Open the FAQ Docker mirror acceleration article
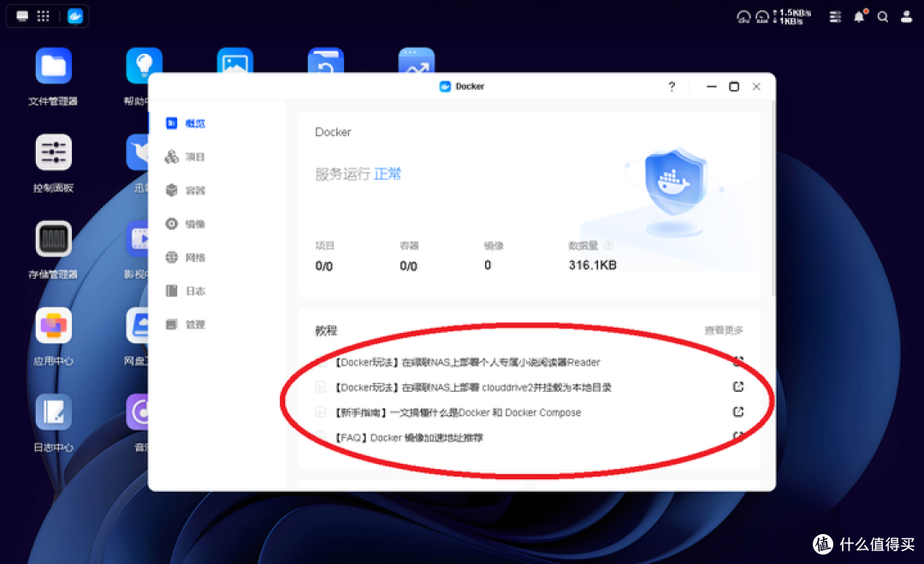 click(409, 438)
